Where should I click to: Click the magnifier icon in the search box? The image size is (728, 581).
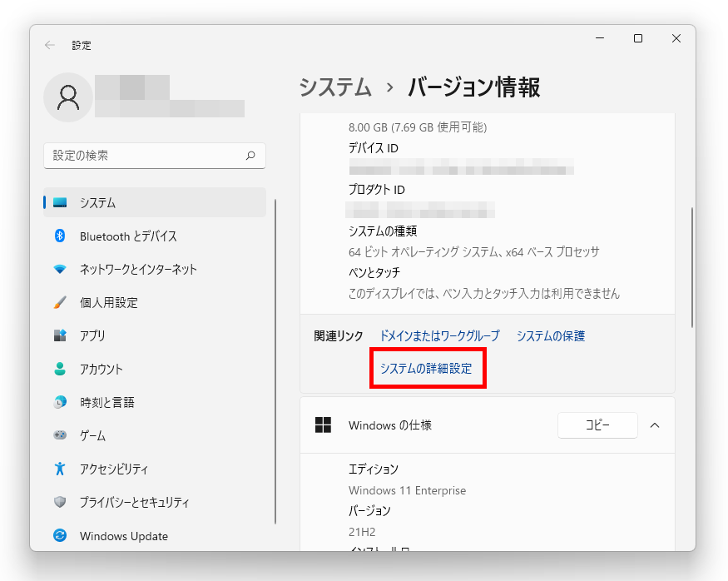(x=250, y=155)
